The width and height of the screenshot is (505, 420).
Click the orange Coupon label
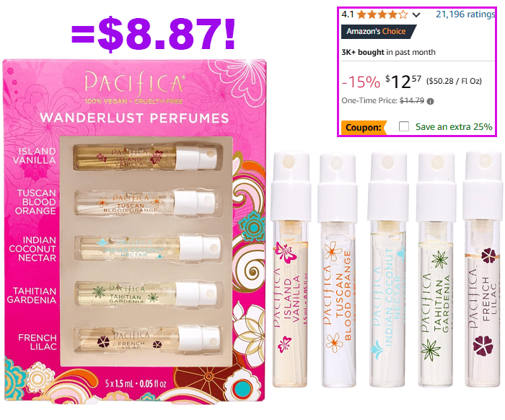(x=364, y=127)
